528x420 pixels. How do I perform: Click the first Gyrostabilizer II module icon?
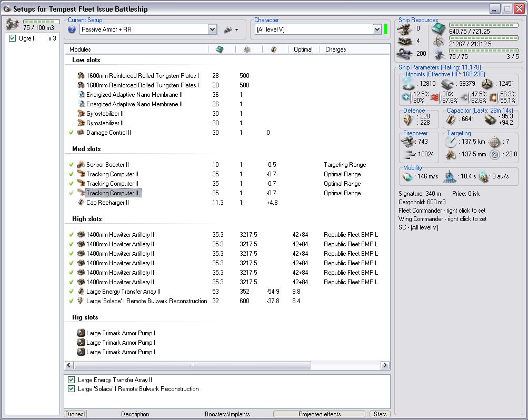(x=81, y=114)
